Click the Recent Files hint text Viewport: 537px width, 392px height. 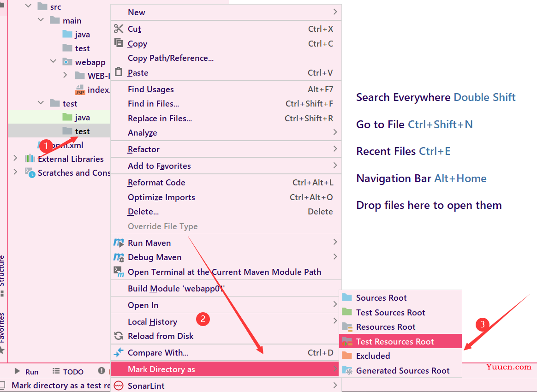403,151
